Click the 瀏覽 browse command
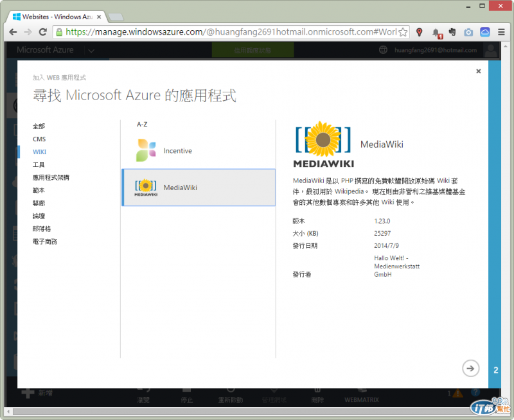This screenshot has width=514, height=420. pos(143,396)
